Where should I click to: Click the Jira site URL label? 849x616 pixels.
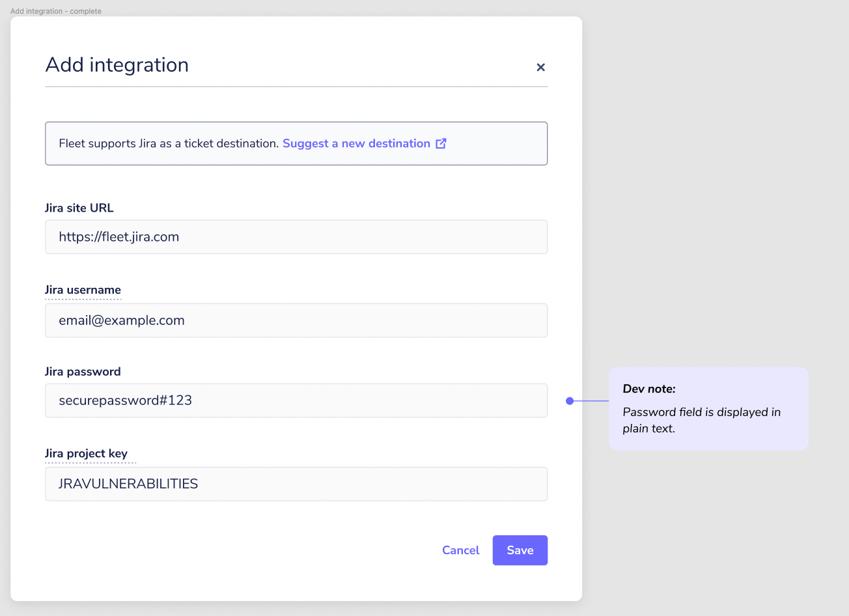(x=79, y=208)
